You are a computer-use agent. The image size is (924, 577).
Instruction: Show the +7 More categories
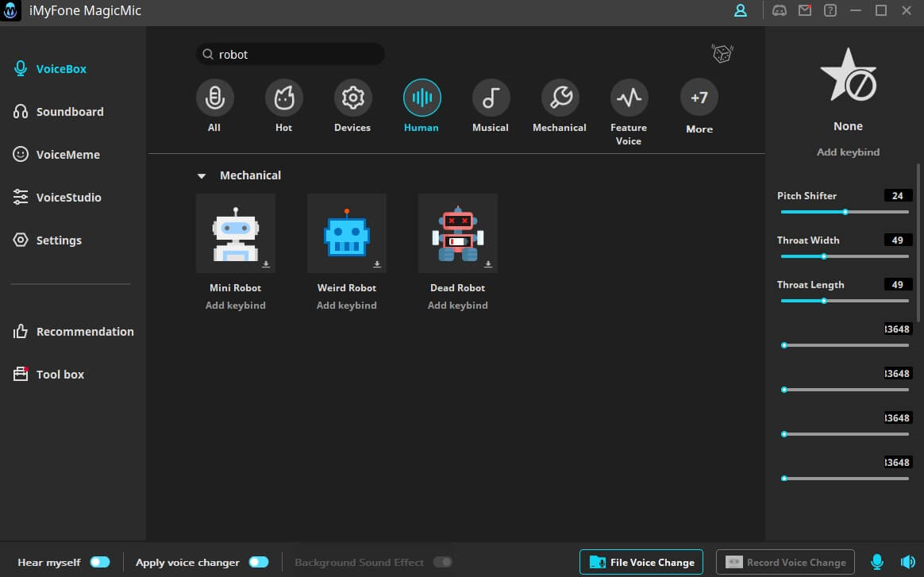[x=699, y=98]
